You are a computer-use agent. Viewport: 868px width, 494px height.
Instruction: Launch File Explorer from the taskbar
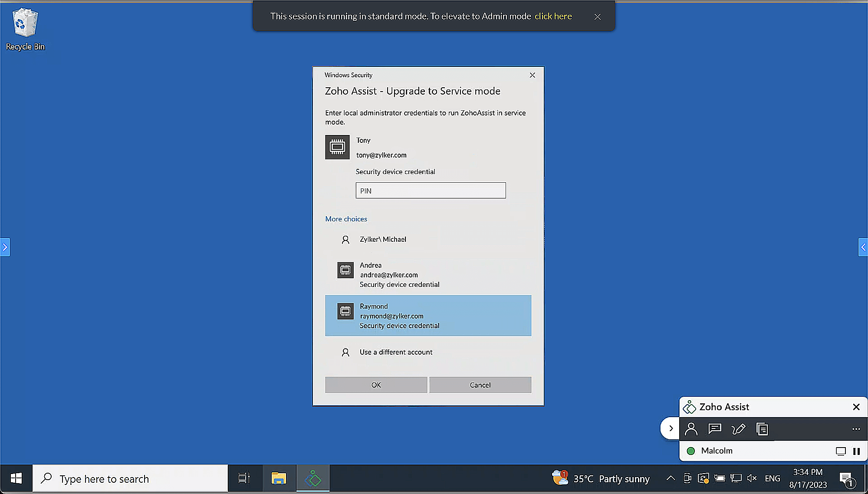click(x=279, y=478)
